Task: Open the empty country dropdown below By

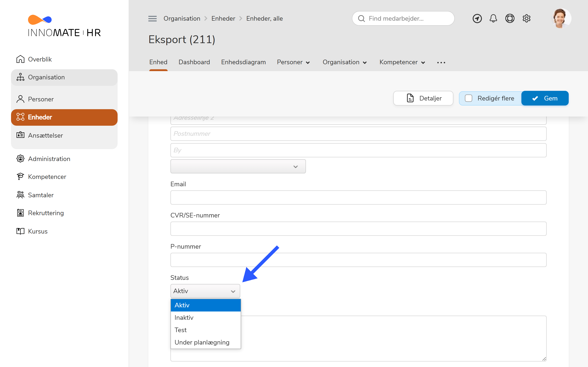Action: 238,167
